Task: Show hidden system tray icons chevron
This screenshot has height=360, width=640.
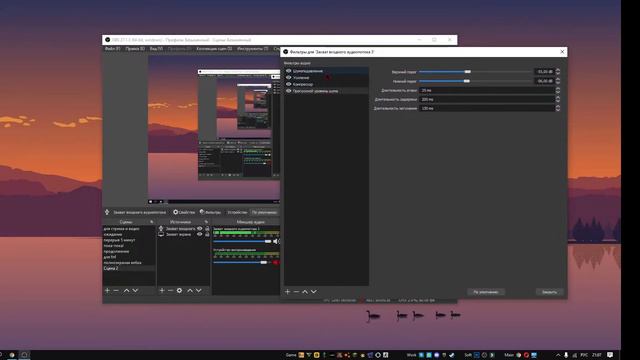Action: pos(558,355)
